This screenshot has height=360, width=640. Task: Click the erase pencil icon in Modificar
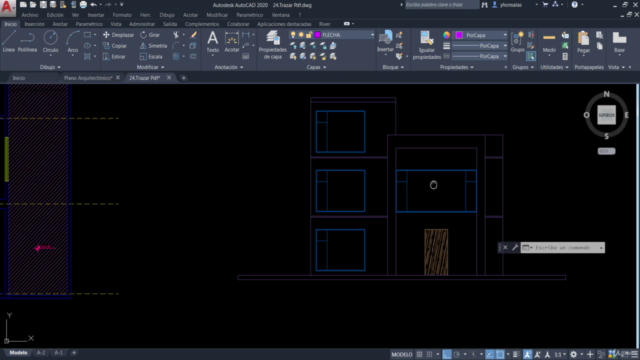193,35
